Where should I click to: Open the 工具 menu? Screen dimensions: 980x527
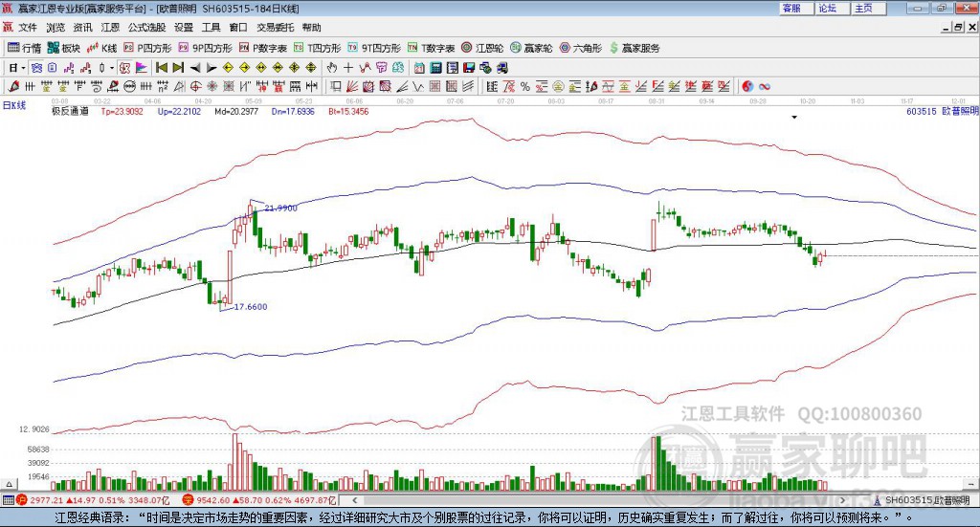pos(212,28)
